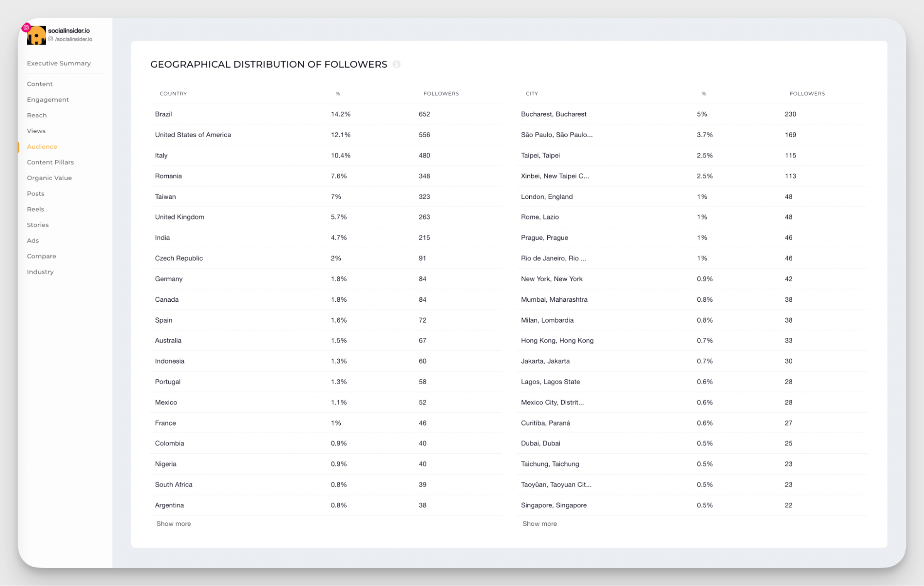
Task: Select the Ads section
Action: (32, 240)
